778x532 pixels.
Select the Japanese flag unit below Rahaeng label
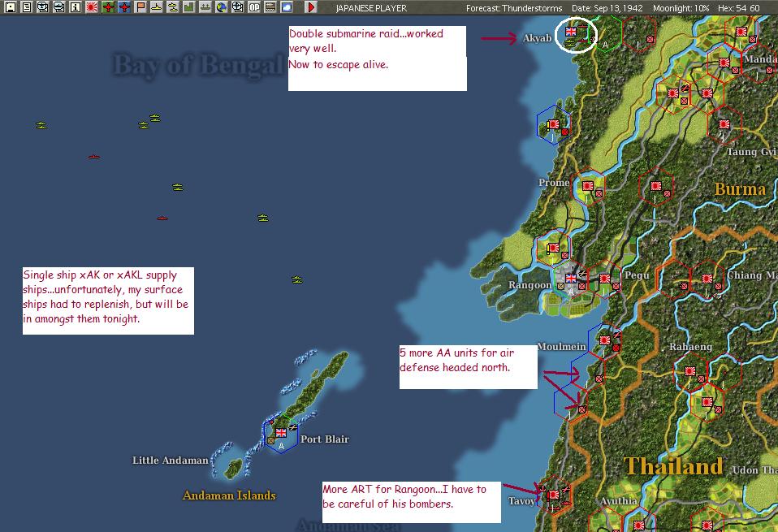coord(690,370)
